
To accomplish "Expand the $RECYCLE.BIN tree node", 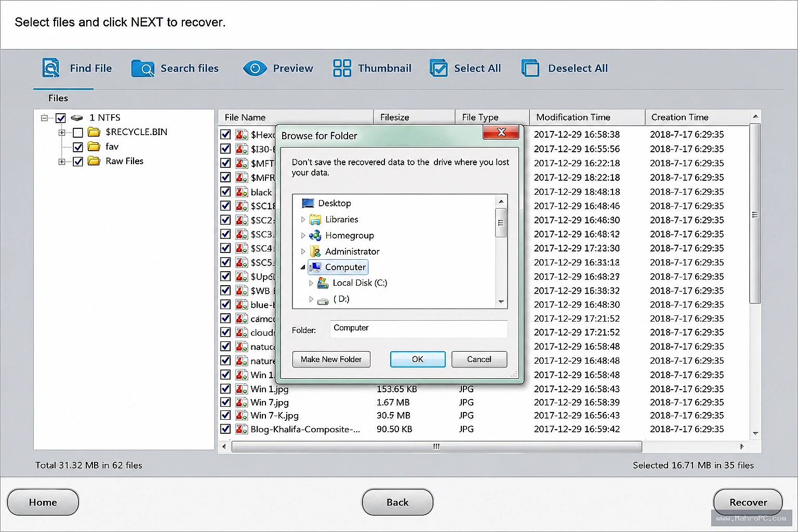I will [62, 132].
